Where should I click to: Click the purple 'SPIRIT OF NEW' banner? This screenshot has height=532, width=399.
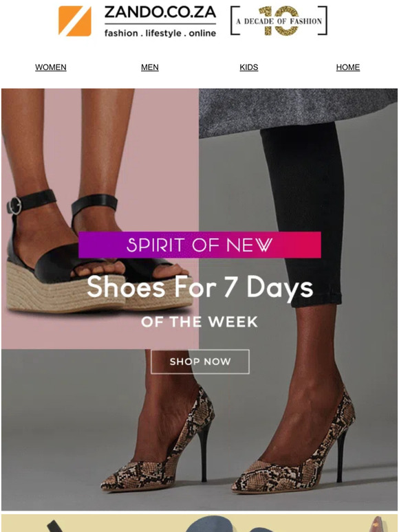[x=199, y=245]
